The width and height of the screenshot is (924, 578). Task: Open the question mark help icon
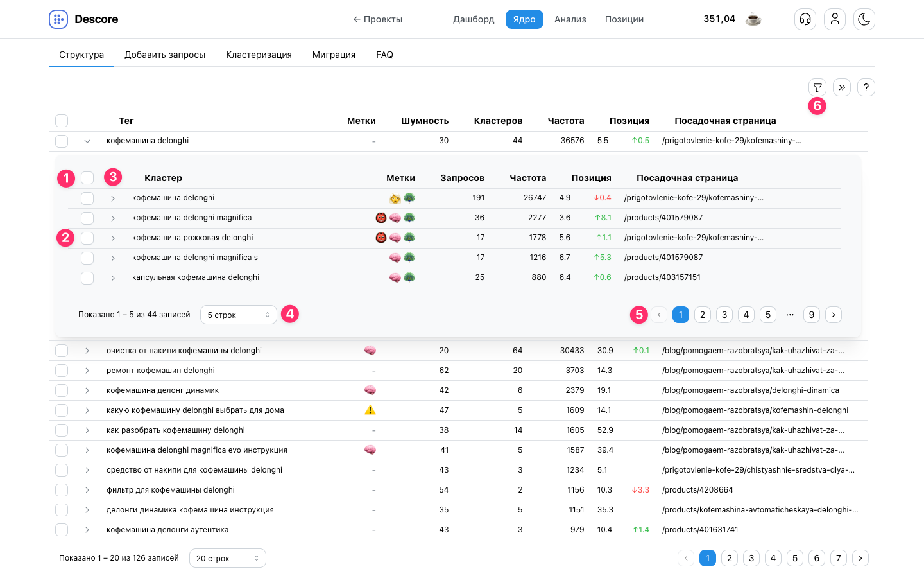pyautogui.click(x=866, y=87)
